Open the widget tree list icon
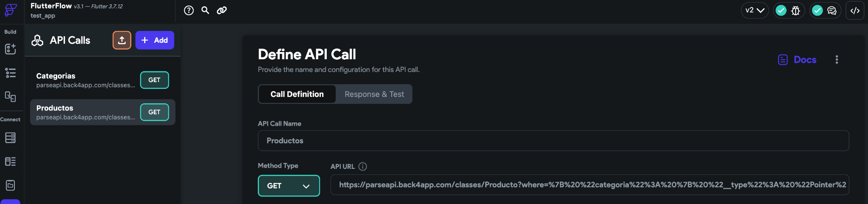 point(11,73)
